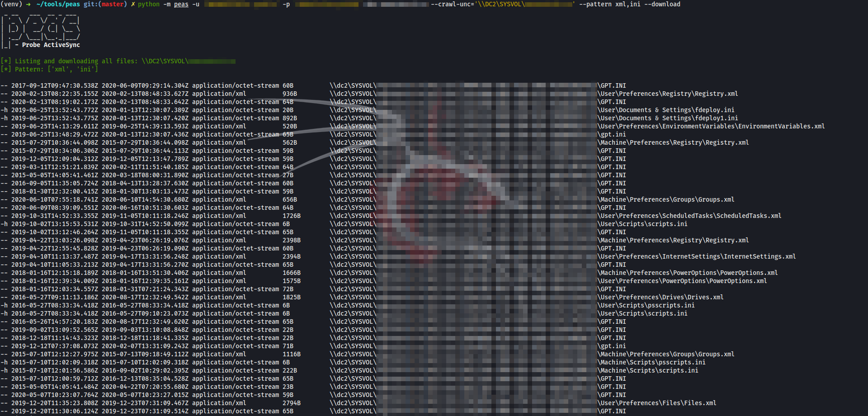Click the ~/tools/peas directory path in prompt
The width and height of the screenshot is (868, 416).
[58, 5]
